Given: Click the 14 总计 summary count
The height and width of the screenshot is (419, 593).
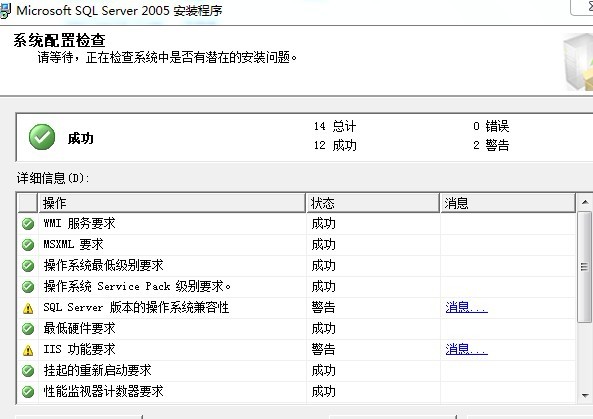Looking at the screenshot, I should coord(335,126).
